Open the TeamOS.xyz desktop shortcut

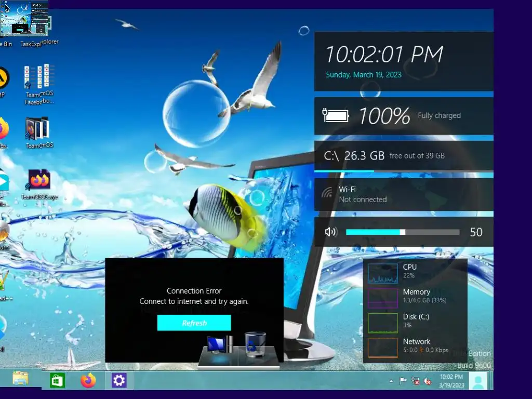coord(39,184)
